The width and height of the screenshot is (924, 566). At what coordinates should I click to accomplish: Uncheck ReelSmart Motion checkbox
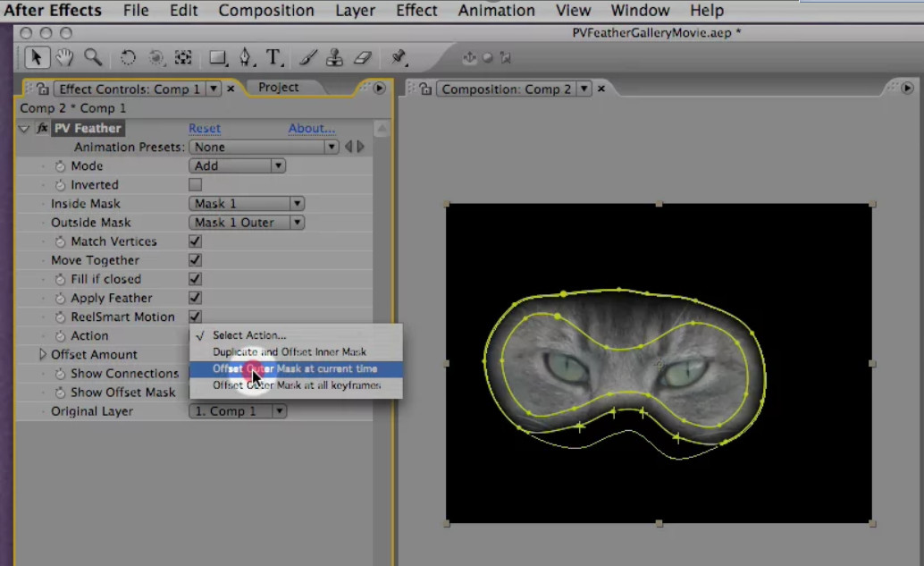(195, 317)
